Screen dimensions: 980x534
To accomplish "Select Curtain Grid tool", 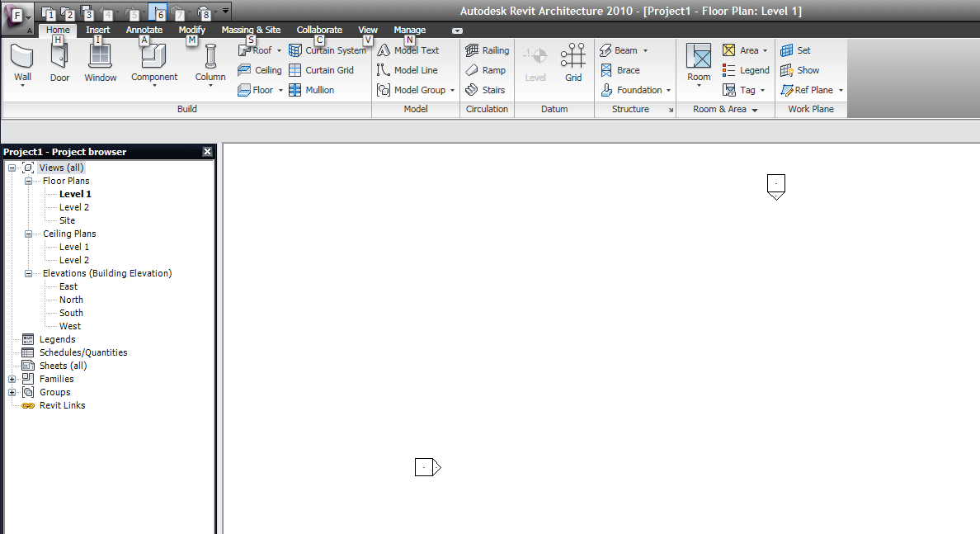I will pyautogui.click(x=321, y=70).
